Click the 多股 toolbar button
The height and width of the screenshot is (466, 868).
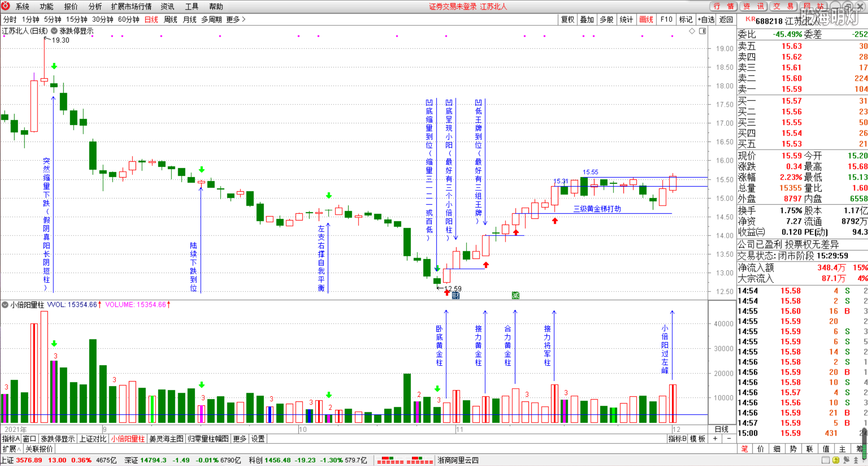(607, 19)
